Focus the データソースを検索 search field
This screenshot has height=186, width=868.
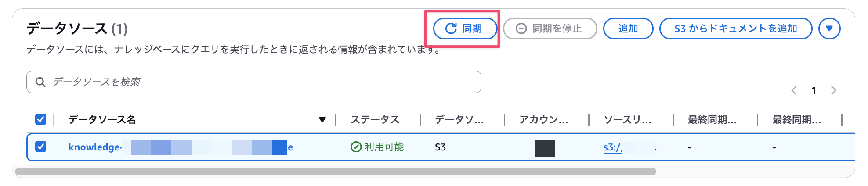pyautogui.click(x=254, y=82)
